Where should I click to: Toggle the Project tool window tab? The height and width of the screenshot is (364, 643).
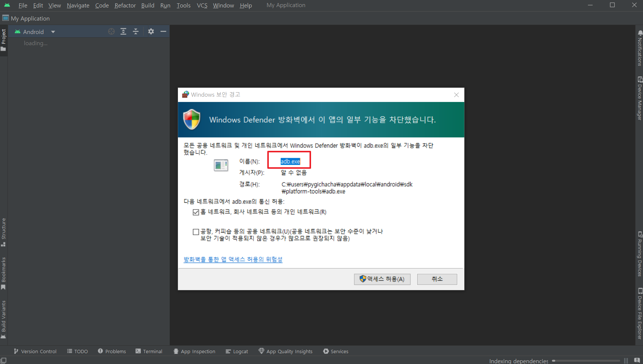[4, 40]
